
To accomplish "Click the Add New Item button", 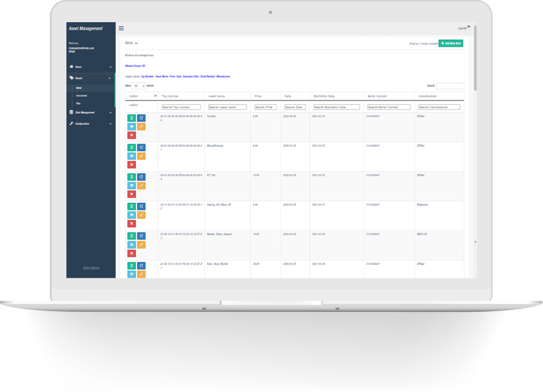I will (x=451, y=44).
